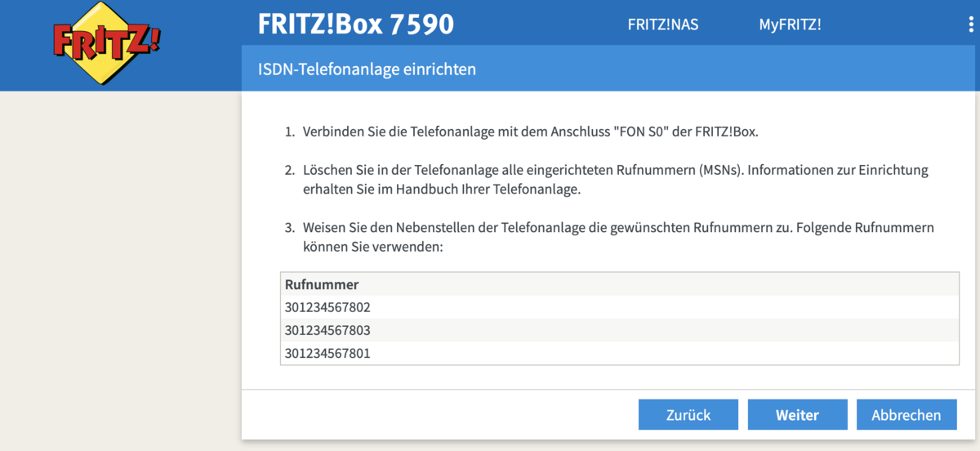Click the FRITZ!Box 7590 title

click(355, 25)
